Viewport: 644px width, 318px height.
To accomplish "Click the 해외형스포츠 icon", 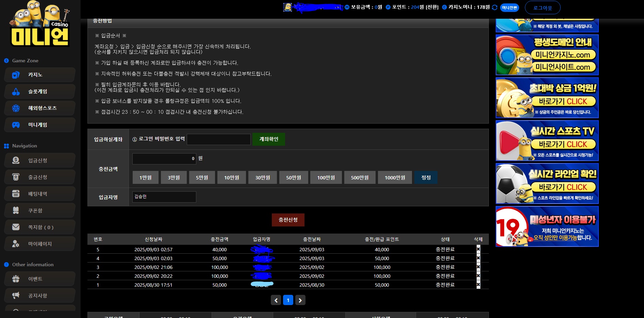I will pyautogui.click(x=16, y=108).
